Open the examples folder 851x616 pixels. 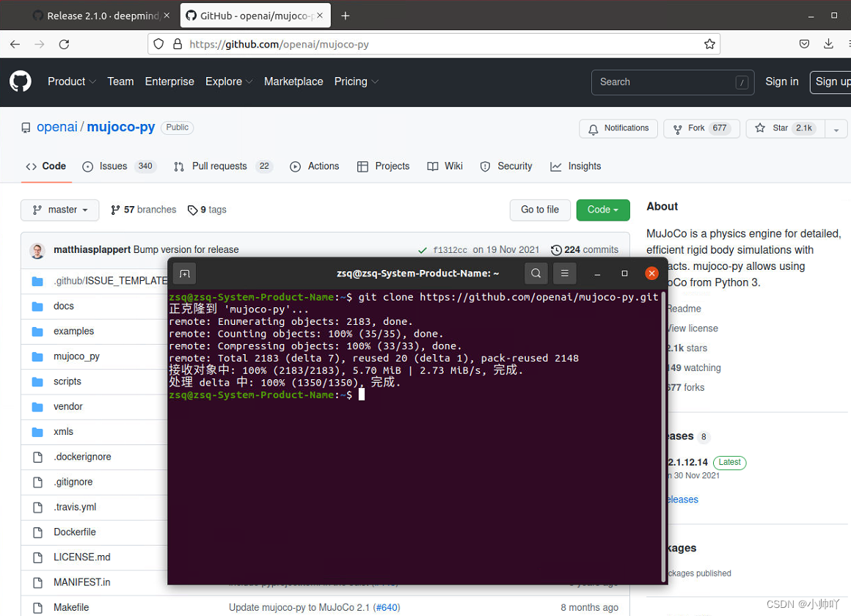74,331
